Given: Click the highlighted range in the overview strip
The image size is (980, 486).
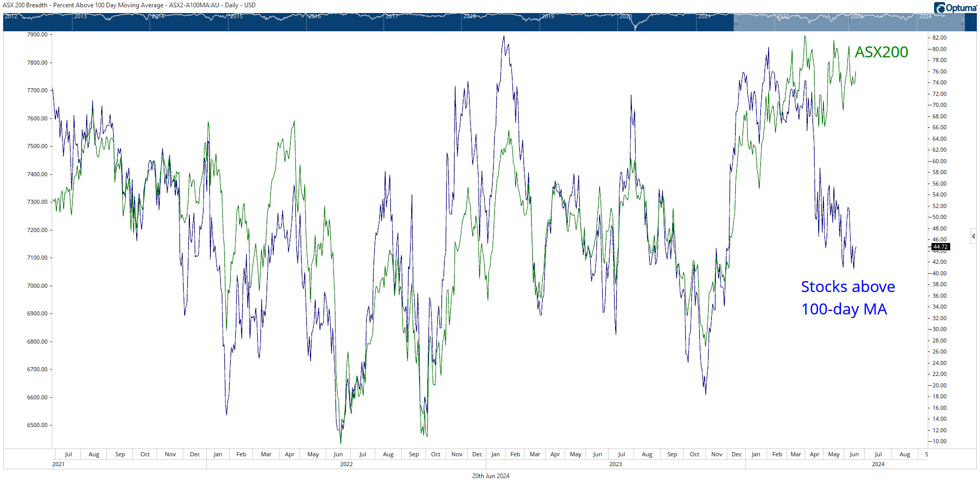Looking at the screenshot, I should [848, 23].
